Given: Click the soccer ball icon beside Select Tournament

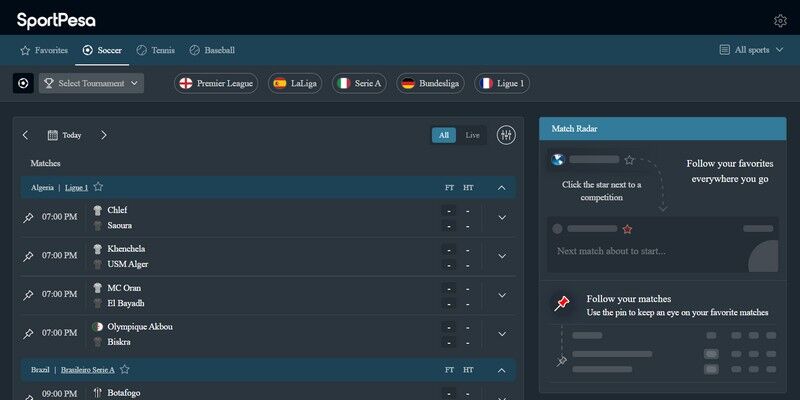Looking at the screenshot, I should 23,83.
